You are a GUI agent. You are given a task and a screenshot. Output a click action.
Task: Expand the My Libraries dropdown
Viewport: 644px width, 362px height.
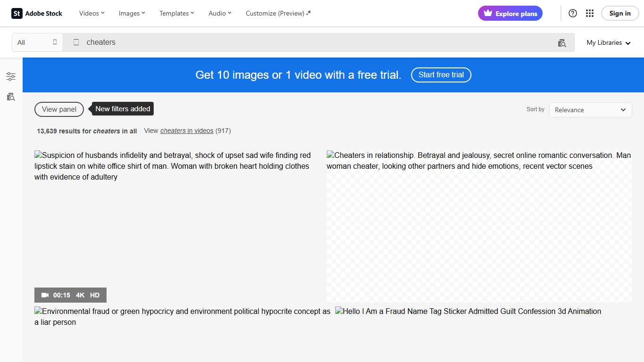(608, 42)
